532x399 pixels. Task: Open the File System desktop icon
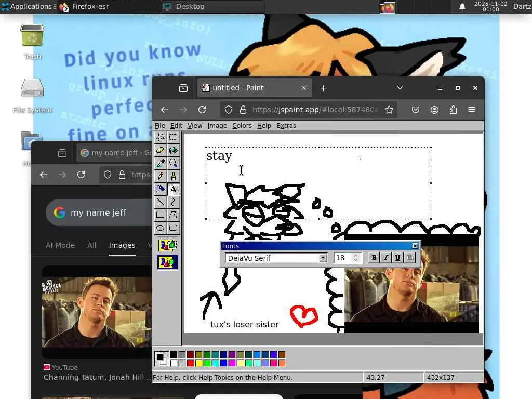[x=32, y=96]
